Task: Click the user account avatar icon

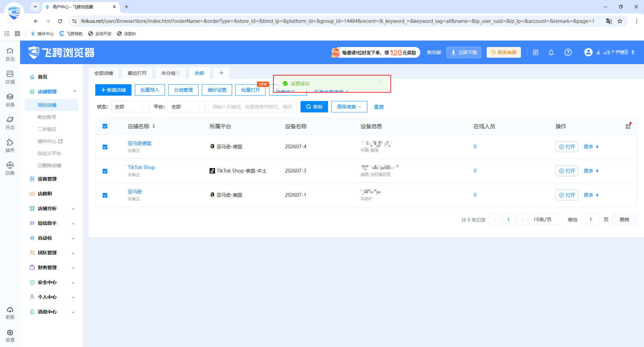Action: [588, 52]
